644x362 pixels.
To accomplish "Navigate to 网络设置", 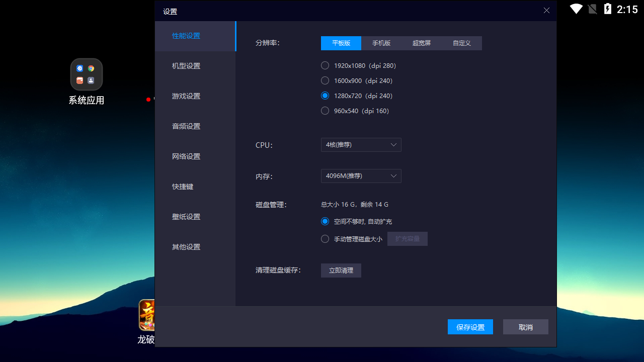I will coord(195,156).
